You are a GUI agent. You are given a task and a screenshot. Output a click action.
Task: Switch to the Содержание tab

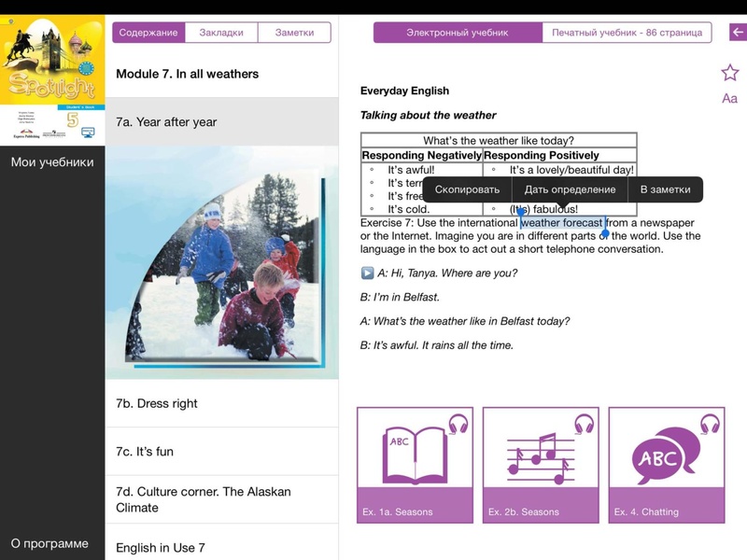pyautogui.click(x=148, y=33)
